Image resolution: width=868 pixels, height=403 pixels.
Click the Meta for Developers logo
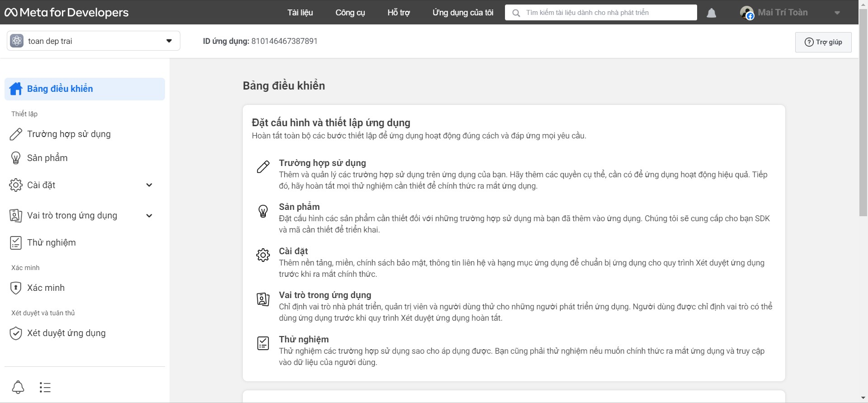tap(66, 13)
